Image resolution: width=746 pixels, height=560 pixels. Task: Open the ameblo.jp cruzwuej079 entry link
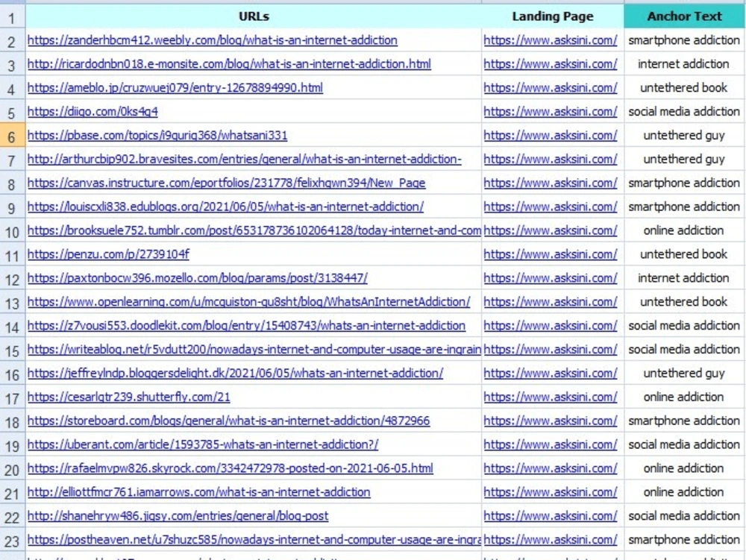175,88
